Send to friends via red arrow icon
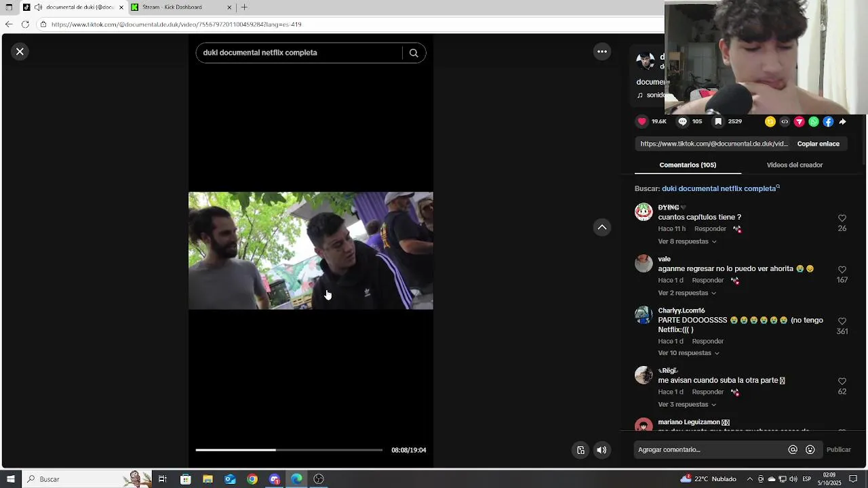Viewport: 868px width, 488px height. tap(800, 122)
